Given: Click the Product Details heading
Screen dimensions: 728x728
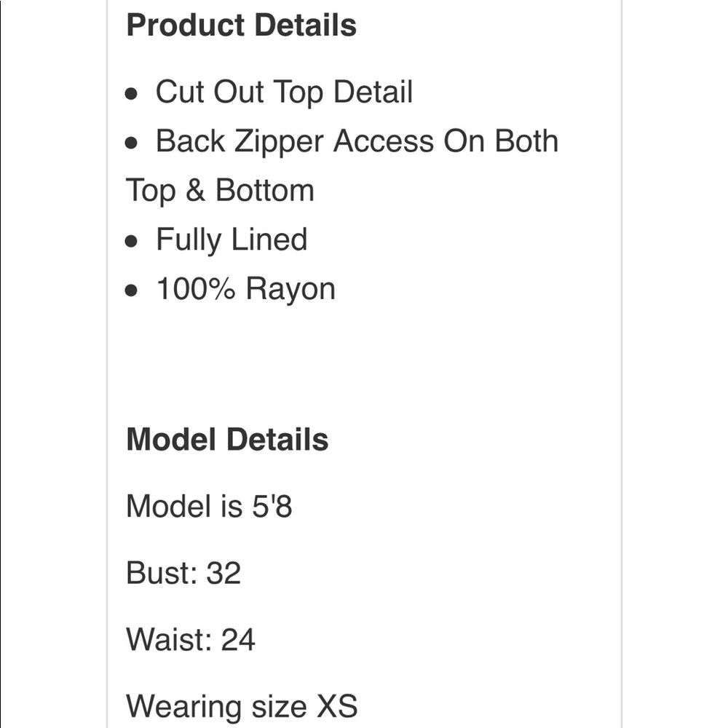Looking at the screenshot, I should pos(241,25).
